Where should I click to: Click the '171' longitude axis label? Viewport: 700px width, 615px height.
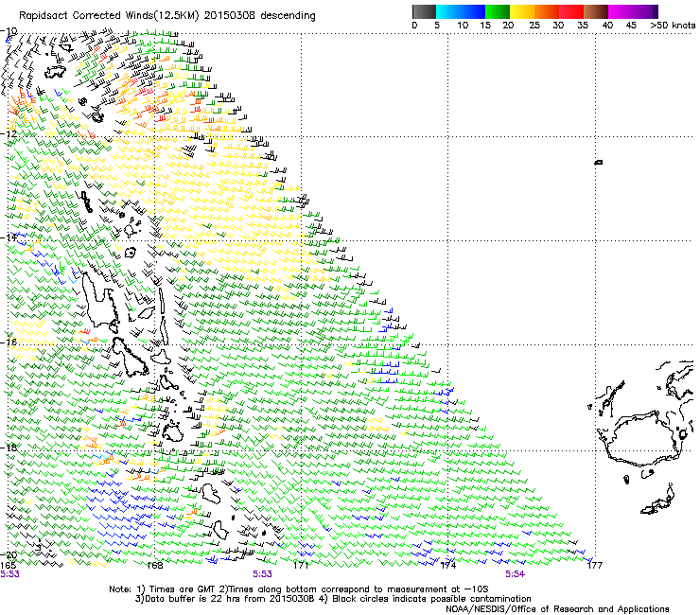[x=302, y=566]
